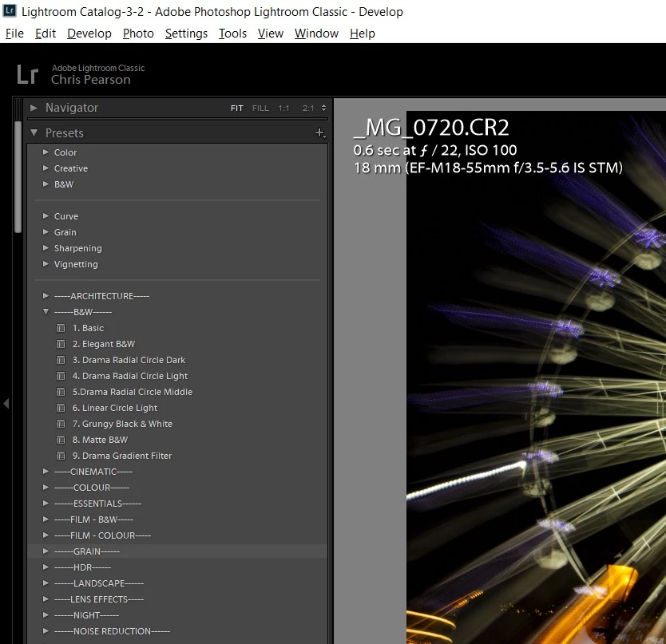
Task: Expand the -----LENS EFFECTS----- folder
Action: 46,599
